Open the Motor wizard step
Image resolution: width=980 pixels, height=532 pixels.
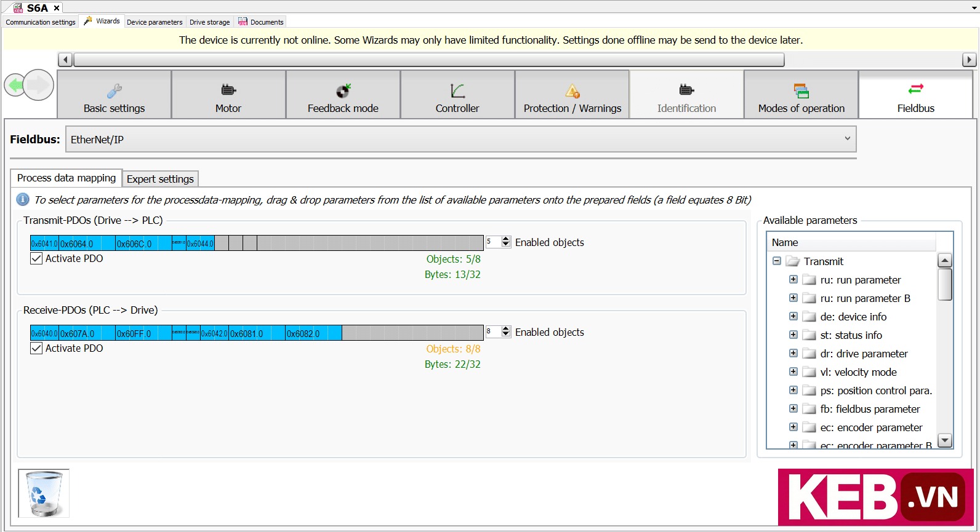(228, 94)
